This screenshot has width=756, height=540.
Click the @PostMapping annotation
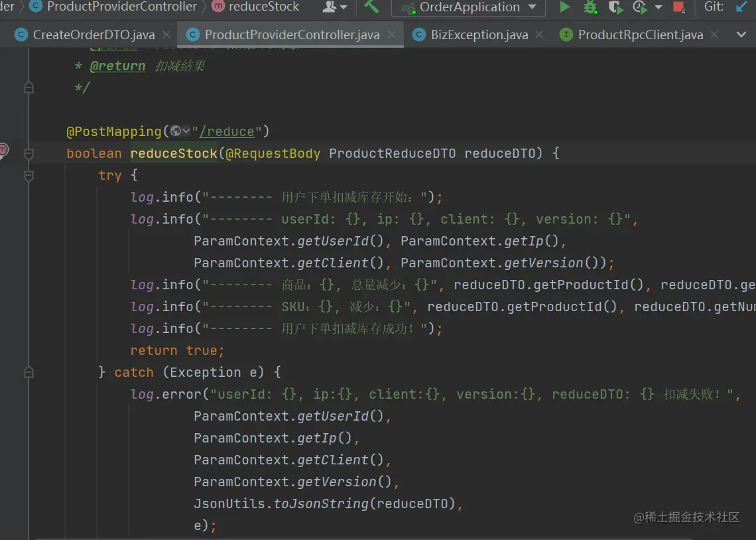[x=114, y=131]
